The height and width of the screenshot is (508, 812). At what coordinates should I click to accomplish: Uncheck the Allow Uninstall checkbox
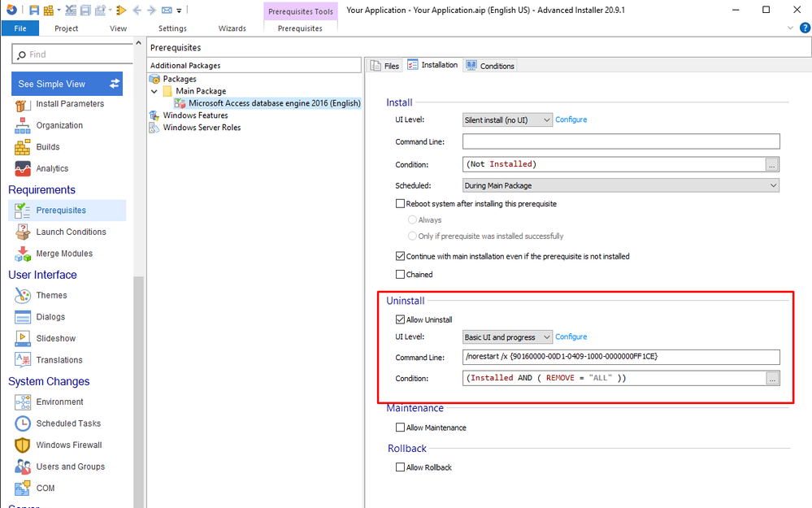point(400,320)
